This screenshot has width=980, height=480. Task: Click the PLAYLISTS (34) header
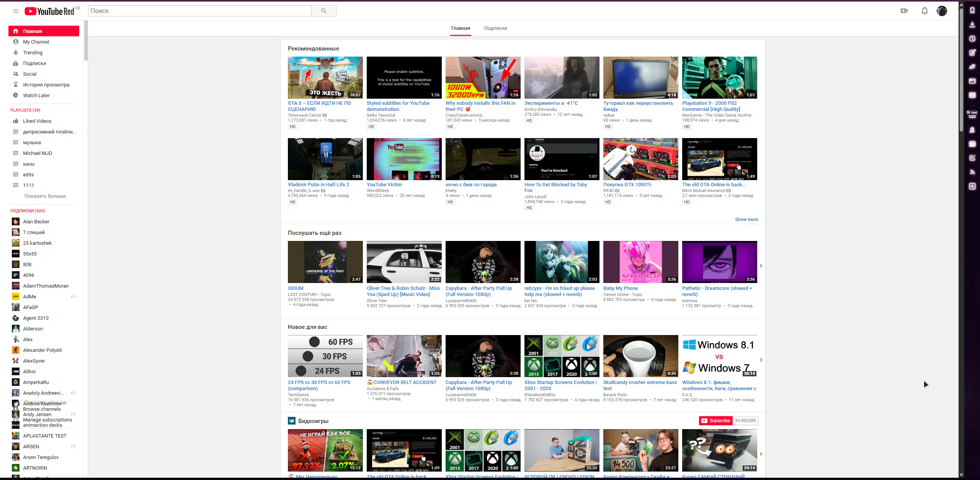[25, 110]
